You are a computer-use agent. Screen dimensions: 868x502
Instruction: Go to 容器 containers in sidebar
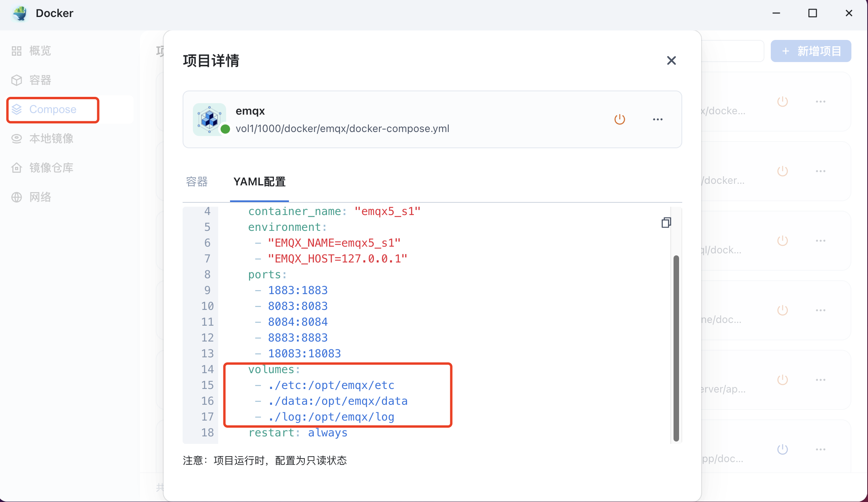40,80
